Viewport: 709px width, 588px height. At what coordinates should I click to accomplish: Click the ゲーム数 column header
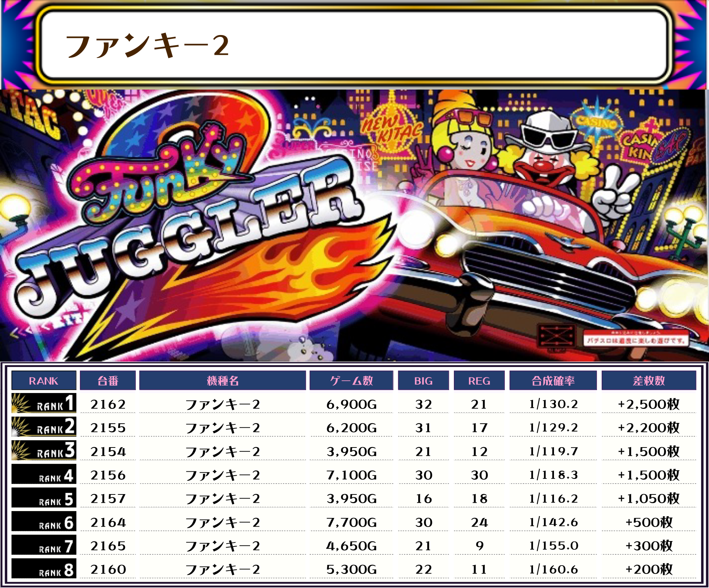(351, 381)
